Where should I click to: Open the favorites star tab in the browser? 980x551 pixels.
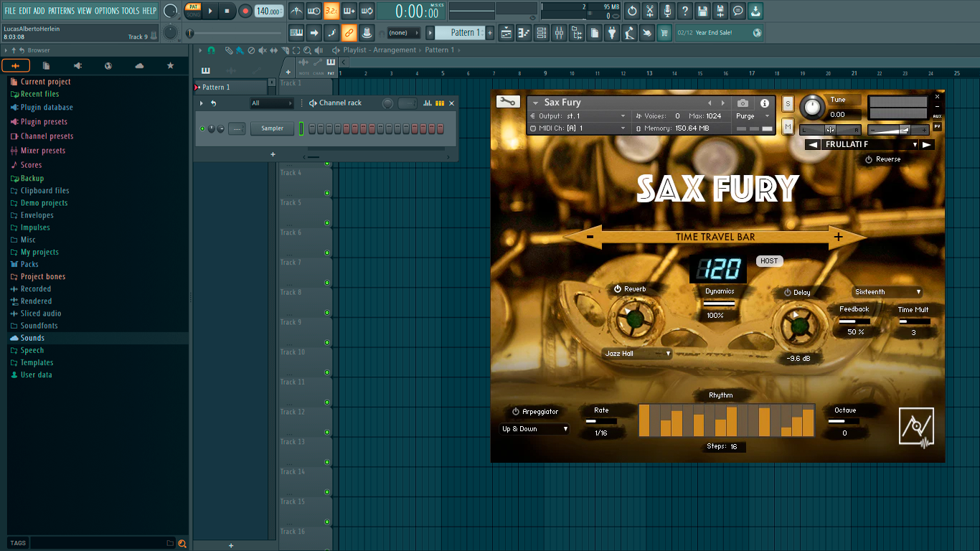170,65
